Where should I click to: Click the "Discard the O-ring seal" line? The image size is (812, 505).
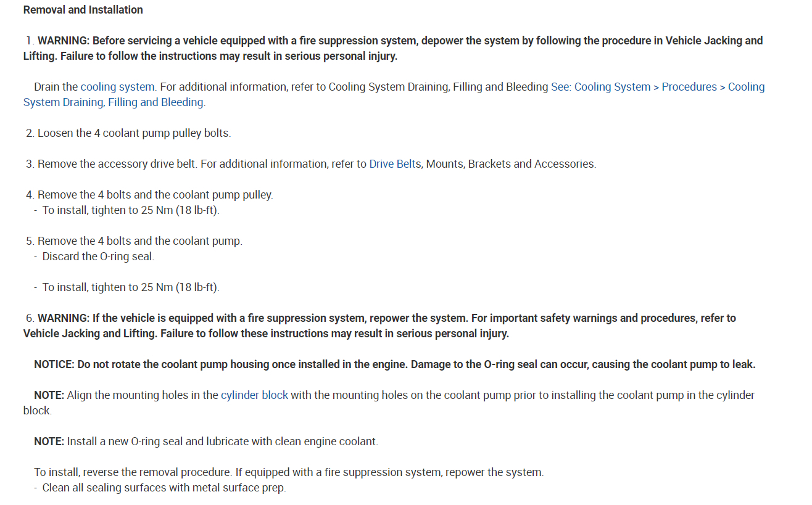pyautogui.click(x=98, y=257)
